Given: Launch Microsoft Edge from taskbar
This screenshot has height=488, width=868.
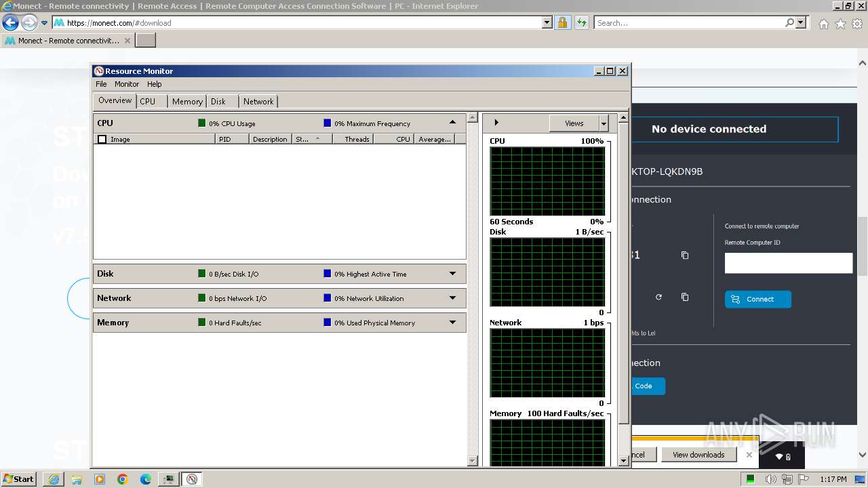Looking at the screenshot, I should click(145, 479).
